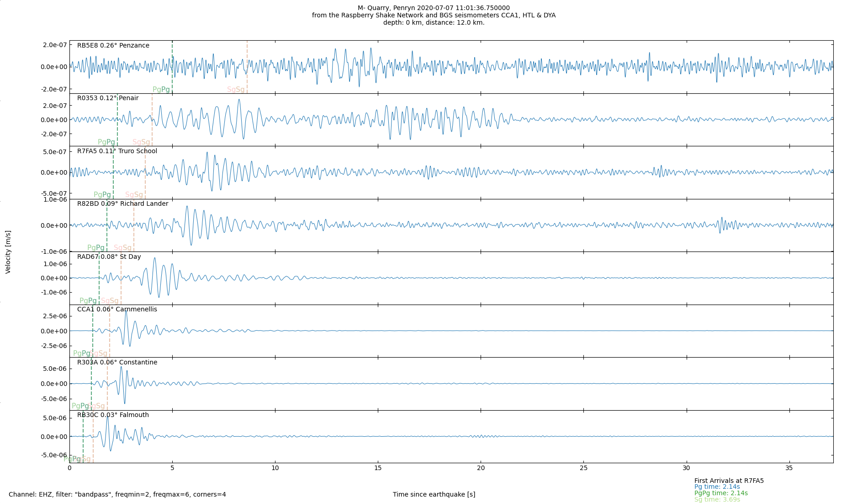
Task: Click the "-1.0e-06" tick in the St Day panel
Action: coord(54,292)
